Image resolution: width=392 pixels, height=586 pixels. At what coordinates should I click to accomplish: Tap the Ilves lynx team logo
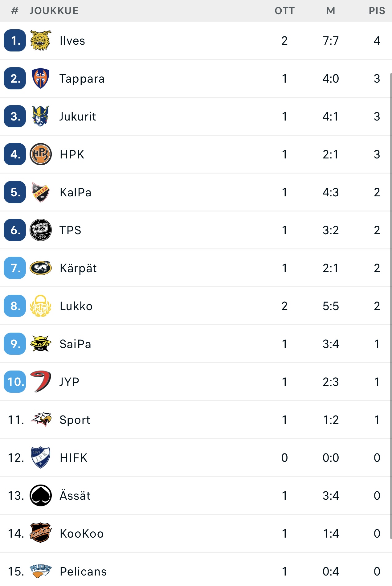pyautogui.click(x=40, y=40)
